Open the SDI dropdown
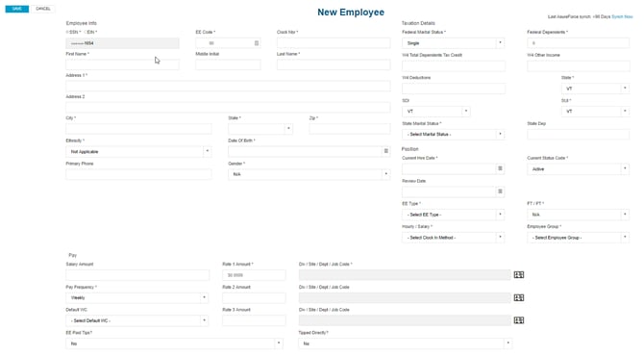 435,112
